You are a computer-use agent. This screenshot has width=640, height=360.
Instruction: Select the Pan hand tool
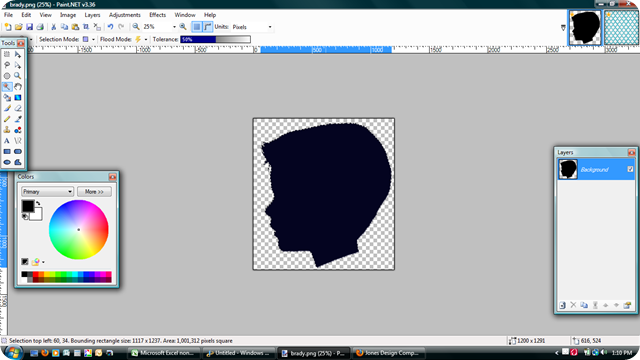(x=18, y=87)
